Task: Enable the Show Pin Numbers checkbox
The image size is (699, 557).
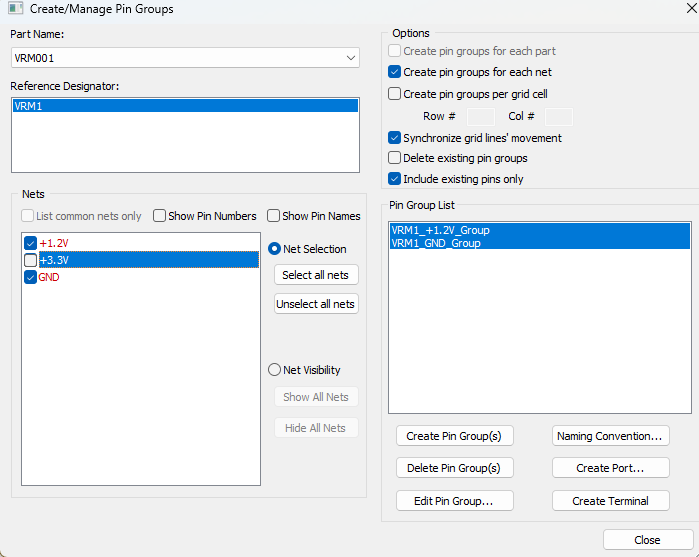Action: (x=160, y=216)
